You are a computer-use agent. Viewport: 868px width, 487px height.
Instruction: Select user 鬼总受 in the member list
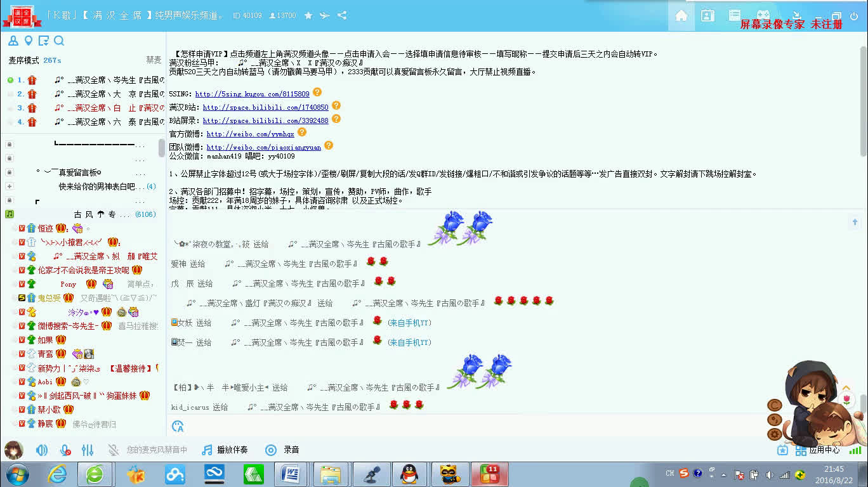49,298
